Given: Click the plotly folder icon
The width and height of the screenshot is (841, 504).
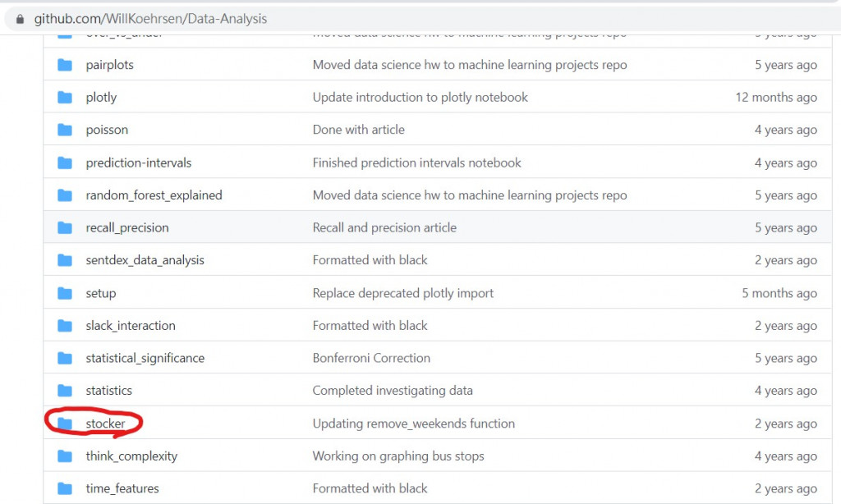Looking at the screenshot, I should [x=65, y=97].
